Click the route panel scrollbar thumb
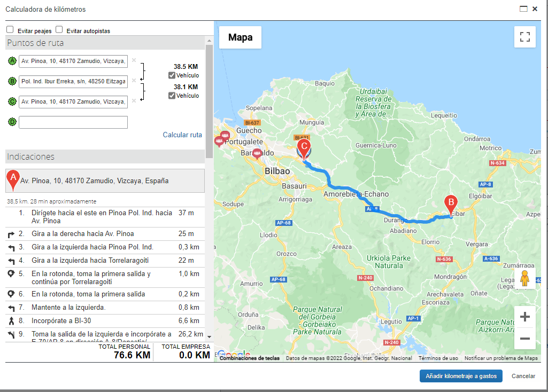 click(x=209, y=101)
